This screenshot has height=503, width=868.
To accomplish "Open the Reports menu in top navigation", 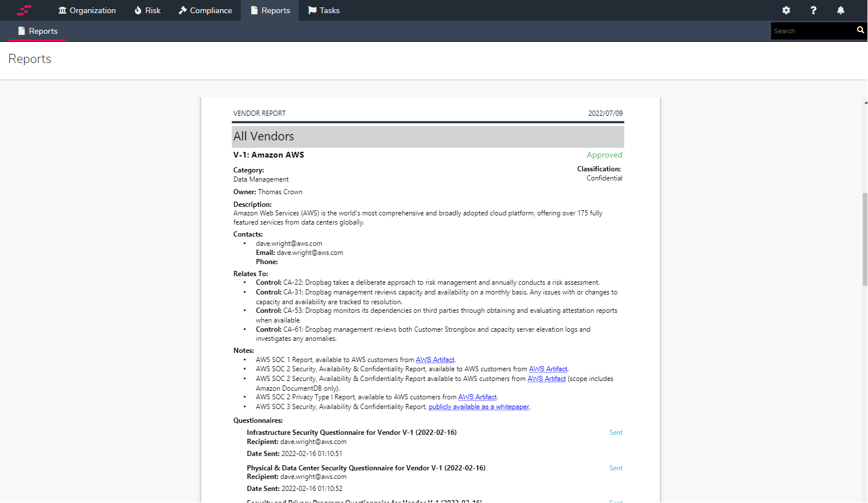I will coord(270,10).
